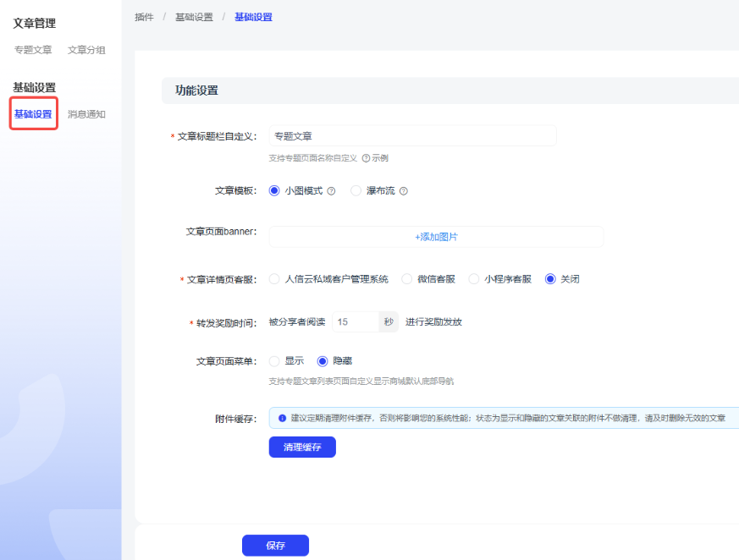Viewport: 739px width, 560px height.
Task: Click +添加图片 banner upload area
Action: (x=436, y=237)
